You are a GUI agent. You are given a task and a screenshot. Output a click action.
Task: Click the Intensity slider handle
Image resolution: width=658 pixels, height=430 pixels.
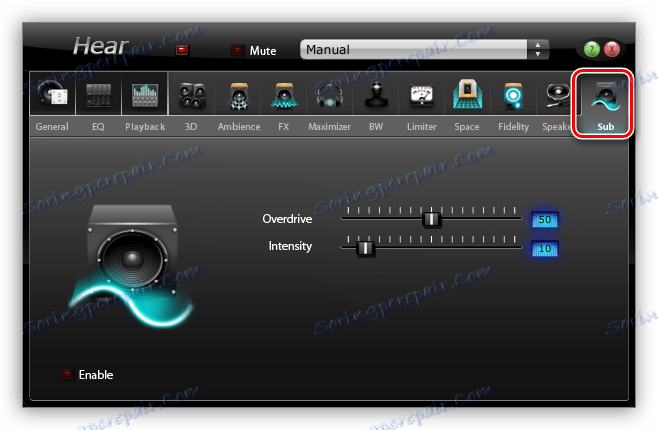pos(366,248)
